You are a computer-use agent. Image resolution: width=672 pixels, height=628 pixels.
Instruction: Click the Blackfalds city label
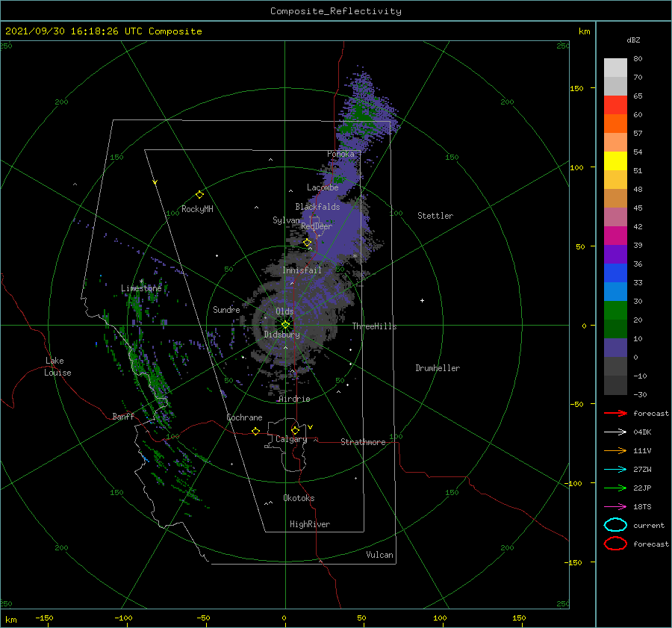point(317,207)
